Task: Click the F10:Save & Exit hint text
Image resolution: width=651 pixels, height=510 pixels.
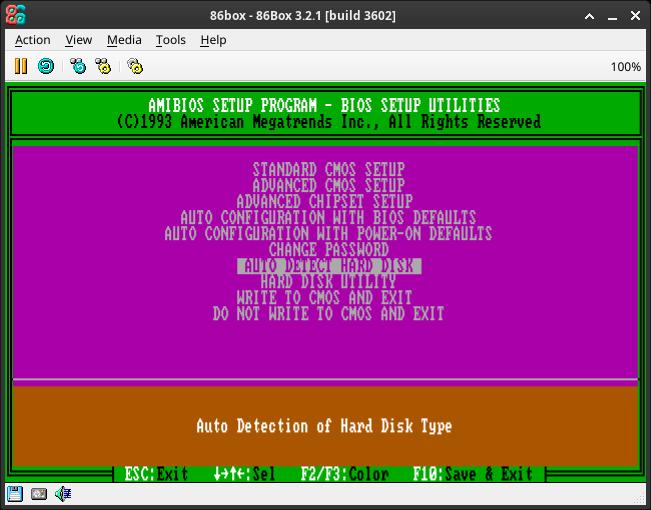Action: 472,474
